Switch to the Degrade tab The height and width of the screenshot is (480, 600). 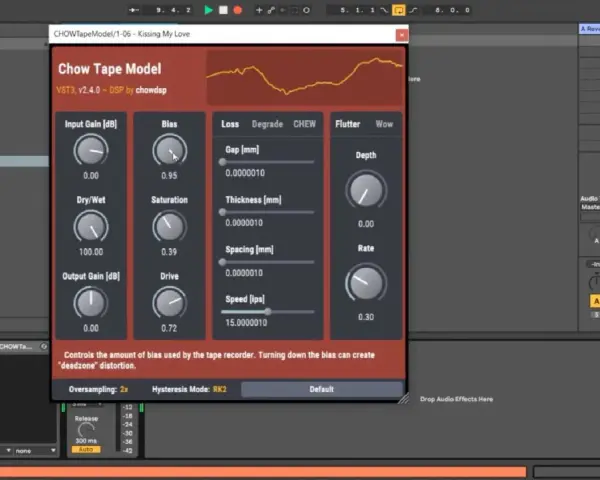267,124
